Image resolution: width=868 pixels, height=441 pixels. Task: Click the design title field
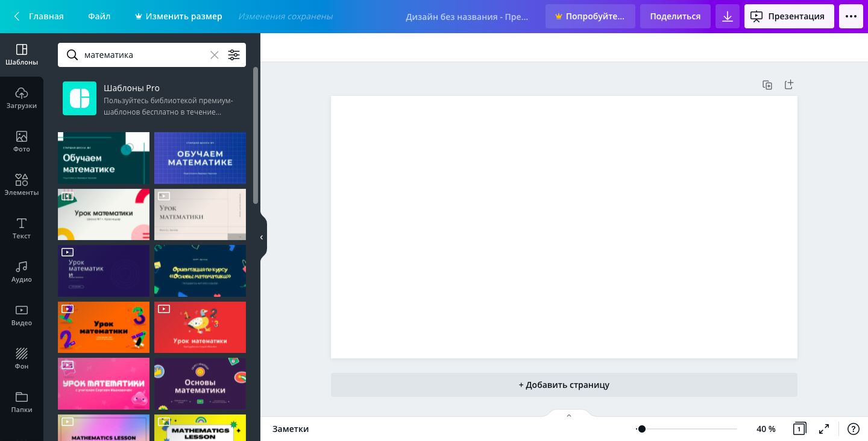point(467,16)
